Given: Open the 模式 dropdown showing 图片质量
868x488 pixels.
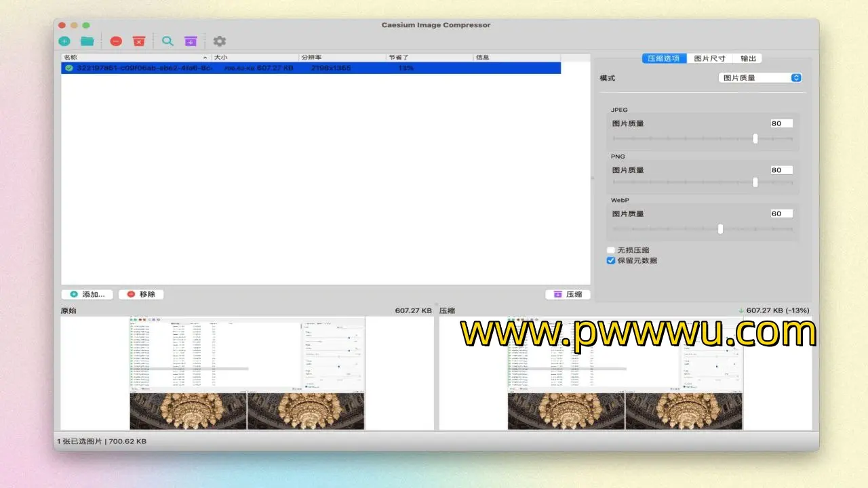Looking at the screenshot, I should coord(760,78).
